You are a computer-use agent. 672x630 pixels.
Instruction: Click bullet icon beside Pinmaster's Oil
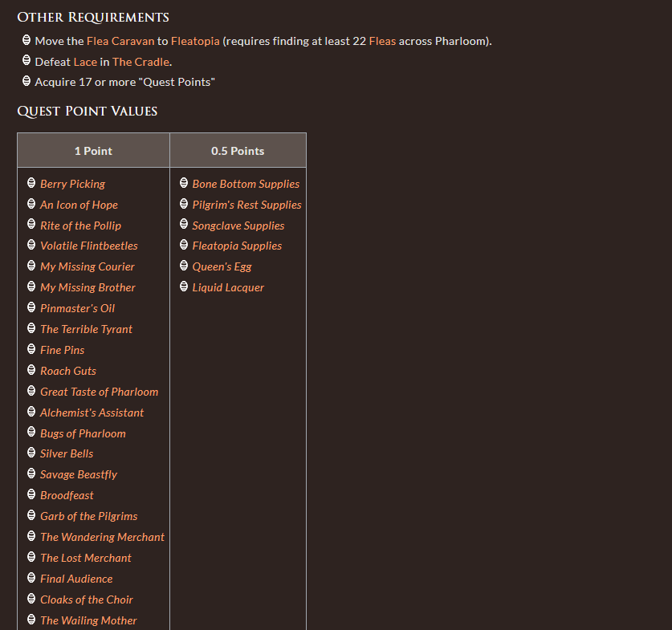pyautogui.click(x=31, y=307)
